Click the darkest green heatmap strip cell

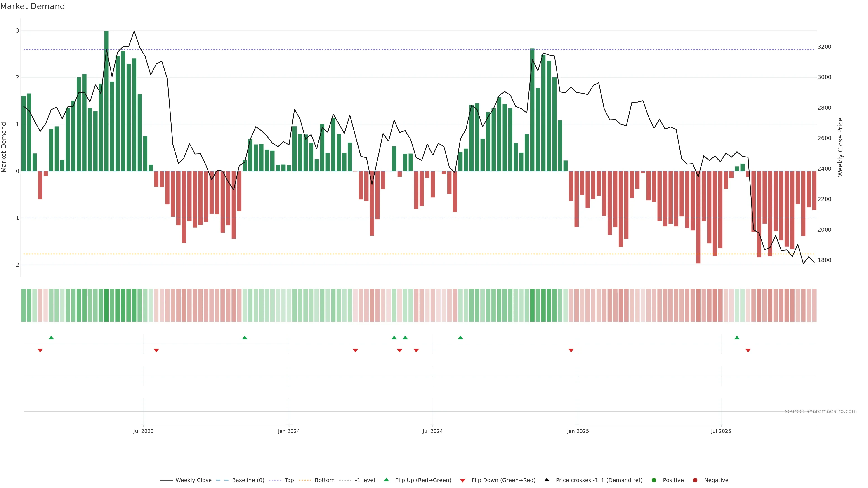(x=106, y=305)
